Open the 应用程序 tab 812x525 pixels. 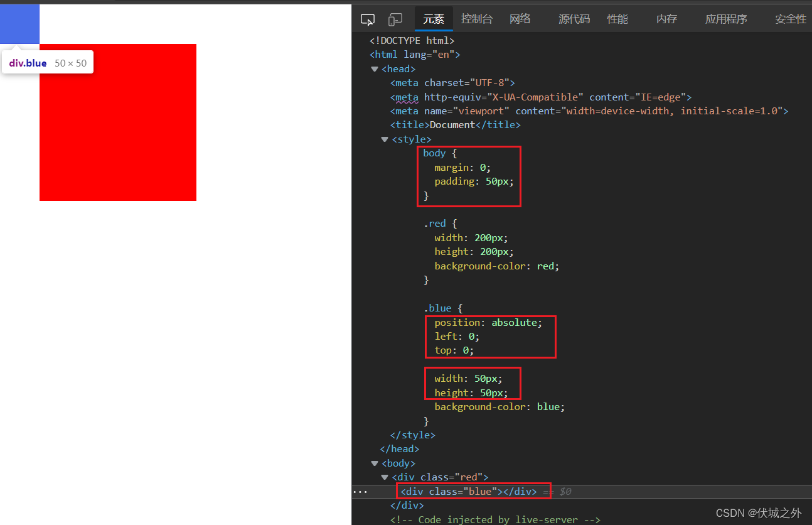coord(726,19)
